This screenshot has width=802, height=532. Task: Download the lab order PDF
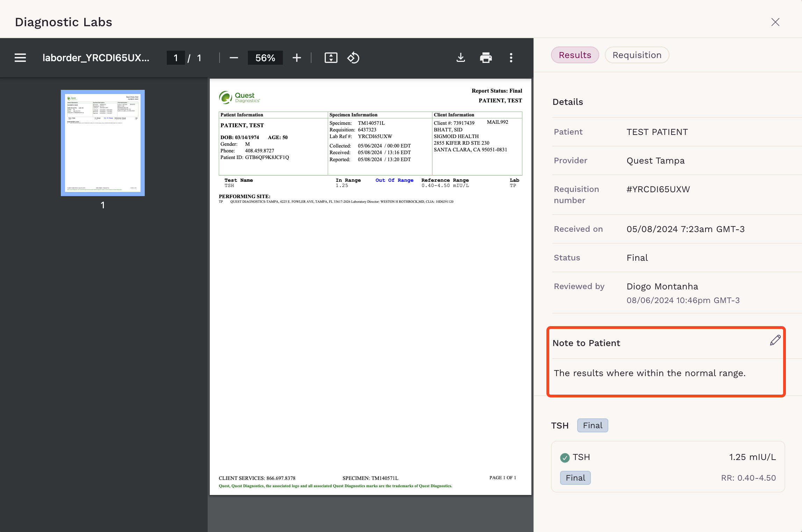pos(461,58)
